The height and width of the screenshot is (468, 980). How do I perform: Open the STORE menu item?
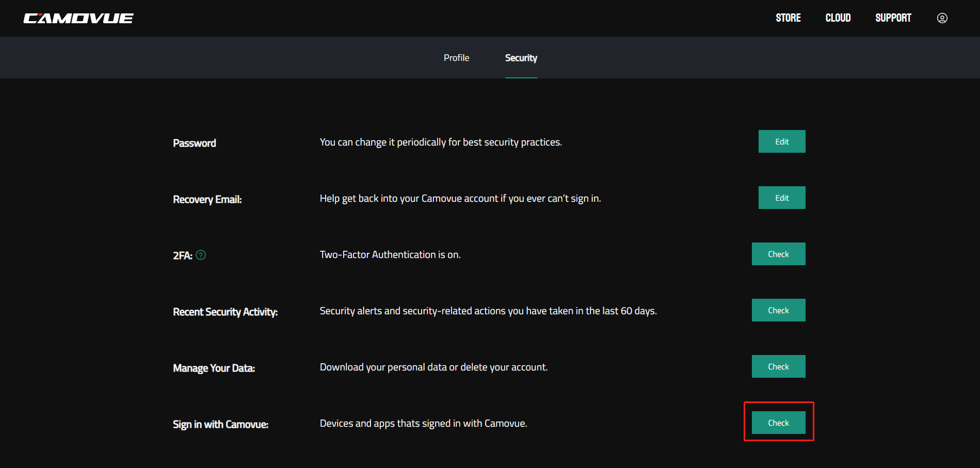pos(788,18)
